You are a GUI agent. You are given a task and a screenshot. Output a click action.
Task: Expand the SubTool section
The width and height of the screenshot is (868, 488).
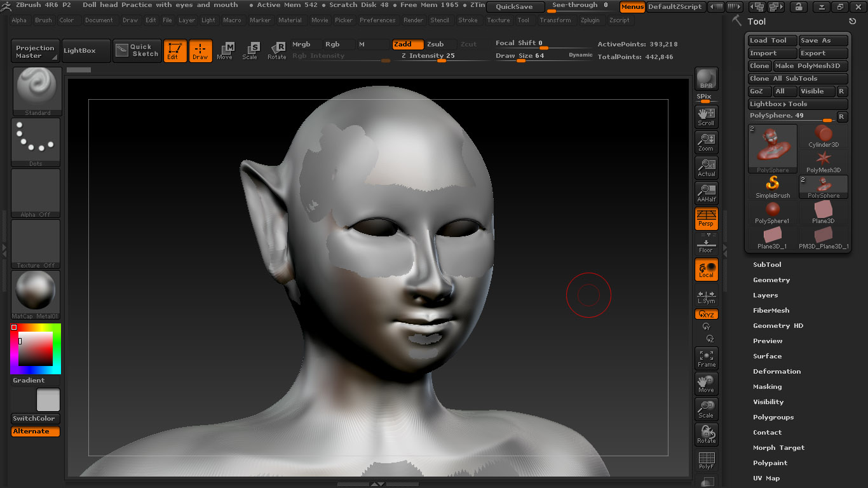click(x=768, y=265)
